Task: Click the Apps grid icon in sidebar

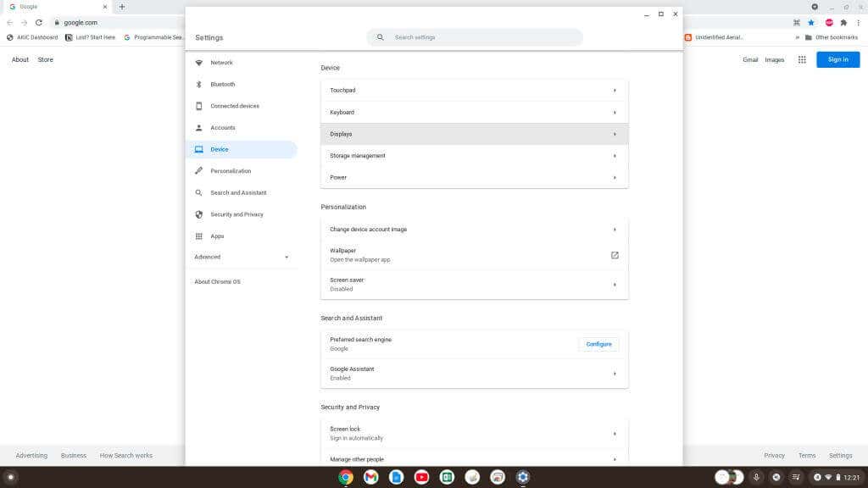Action: click(x=198, y=236)
